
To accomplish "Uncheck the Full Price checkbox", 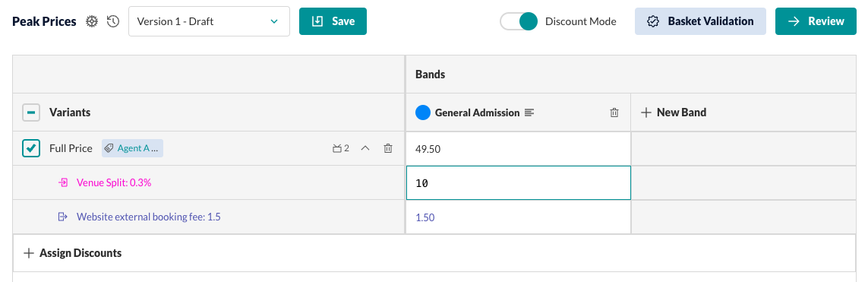I will (31, 148).
